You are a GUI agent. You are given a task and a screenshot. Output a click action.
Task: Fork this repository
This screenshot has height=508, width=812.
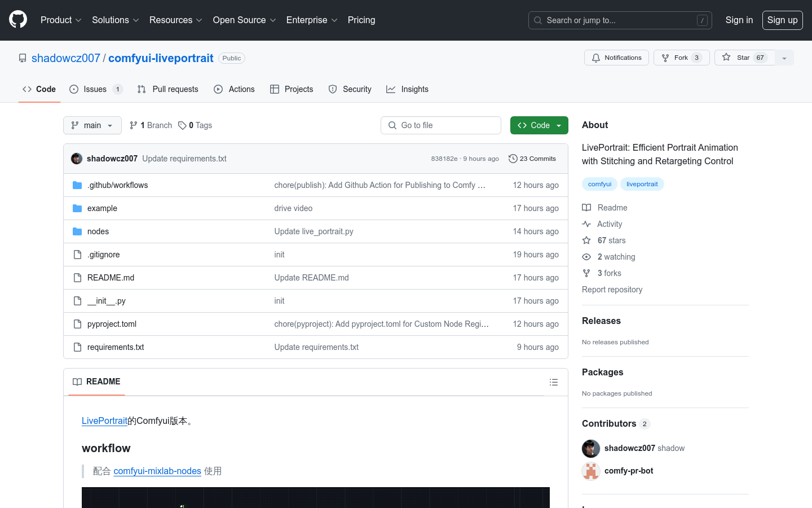(x=681, y=58)
